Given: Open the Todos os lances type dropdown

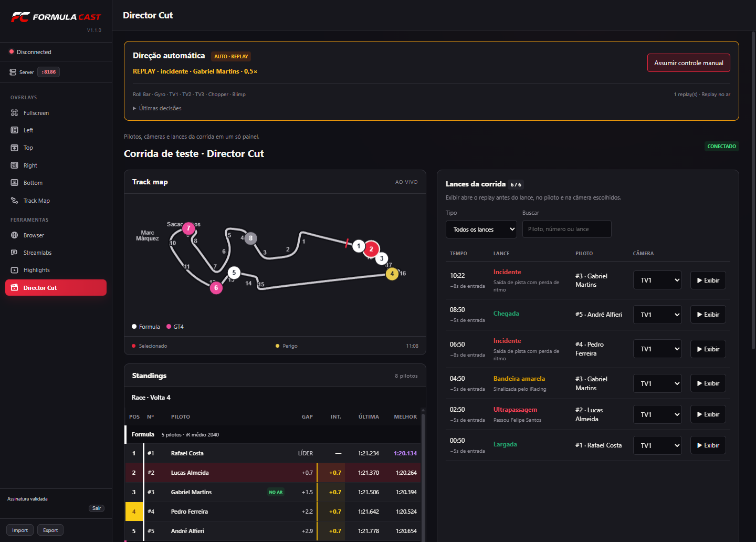Looking at the screenshot, I should coord(481,230).
